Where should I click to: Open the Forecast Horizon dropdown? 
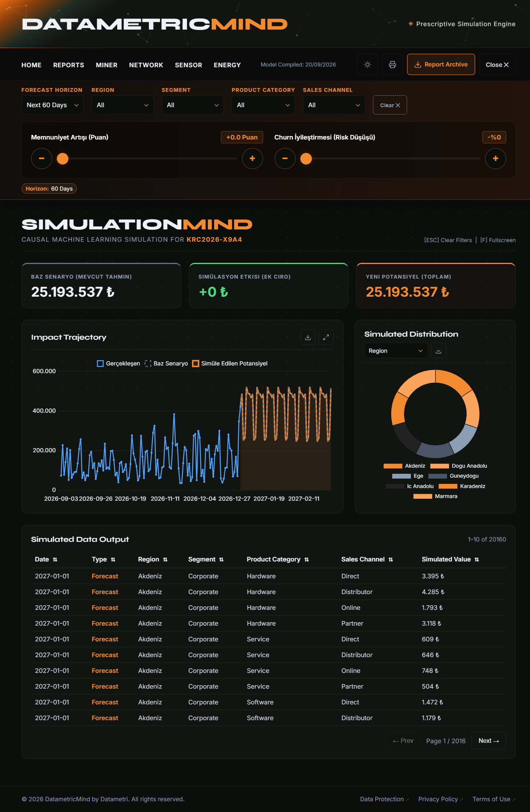click(x=53, y=105)
